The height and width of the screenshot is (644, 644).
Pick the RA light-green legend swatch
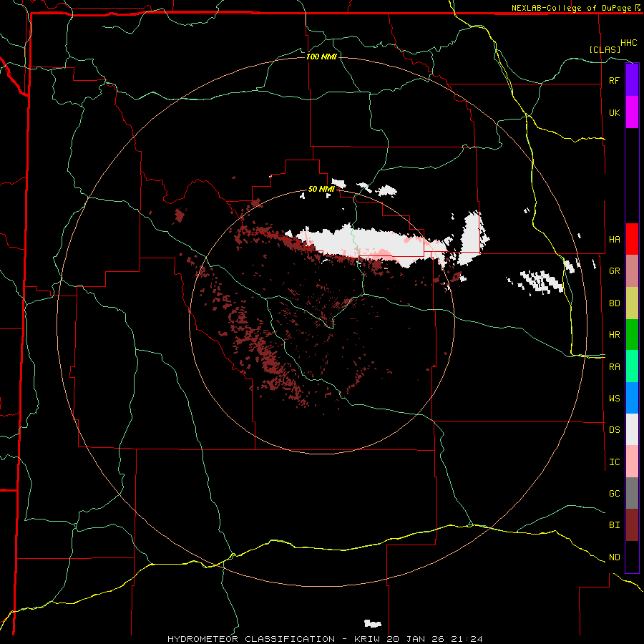click(632, 366)
